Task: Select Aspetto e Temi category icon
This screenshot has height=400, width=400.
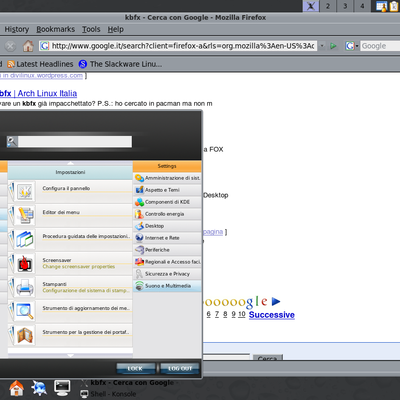Action: [139, 190]
